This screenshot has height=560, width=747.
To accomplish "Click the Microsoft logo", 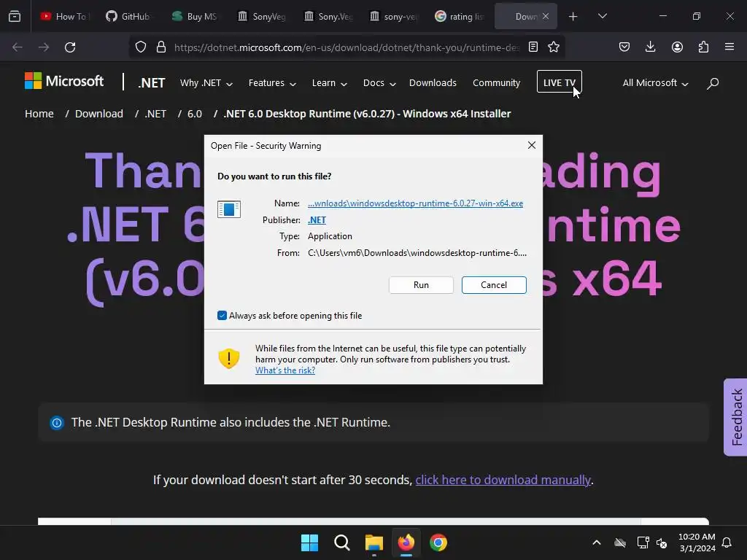I will [64, 81].
